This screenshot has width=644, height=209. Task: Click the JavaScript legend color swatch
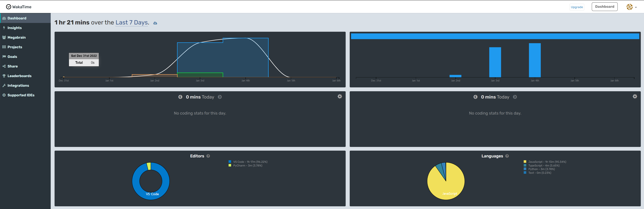(x=525, y=162)
